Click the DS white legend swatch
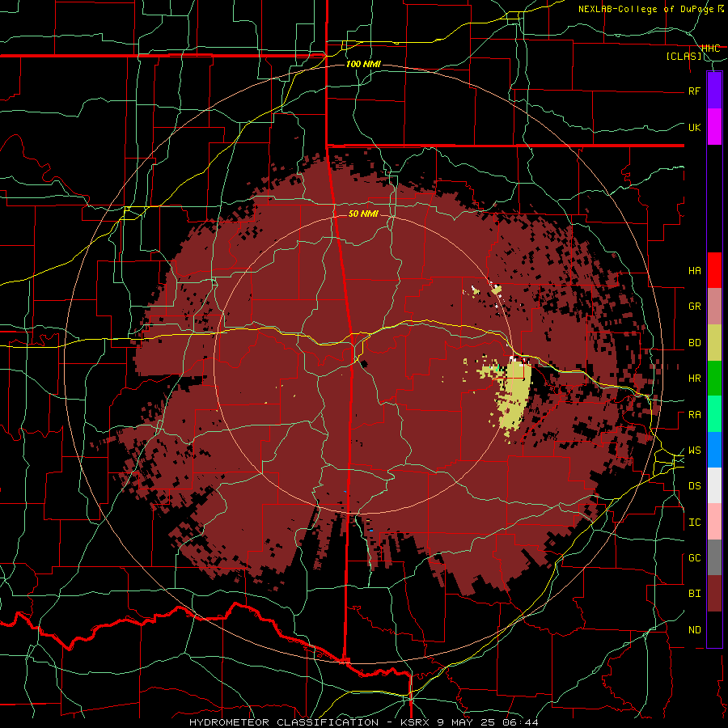Screen dimensions: 728x728 click(714, 485)
